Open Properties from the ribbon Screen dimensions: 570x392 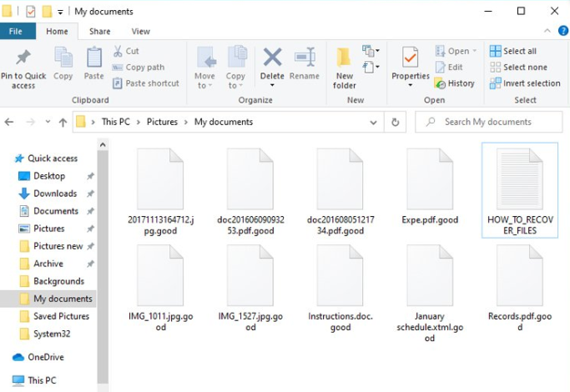tap(411, 64)
